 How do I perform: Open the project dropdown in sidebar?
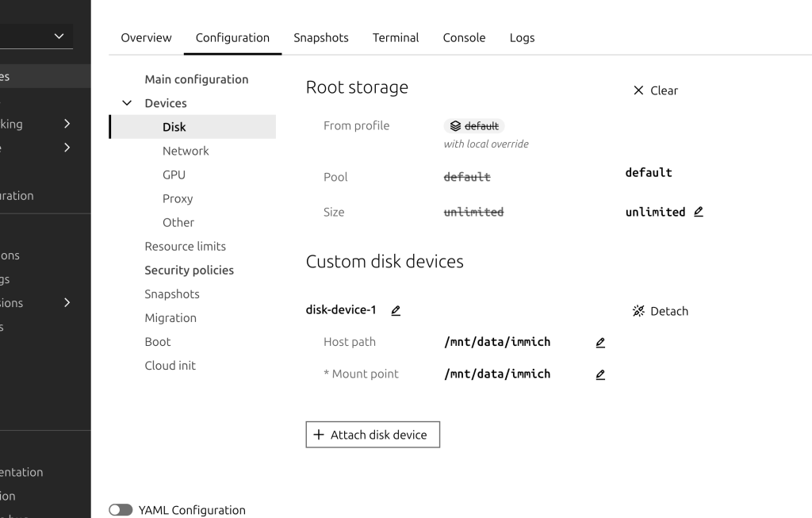coord(59,36)
